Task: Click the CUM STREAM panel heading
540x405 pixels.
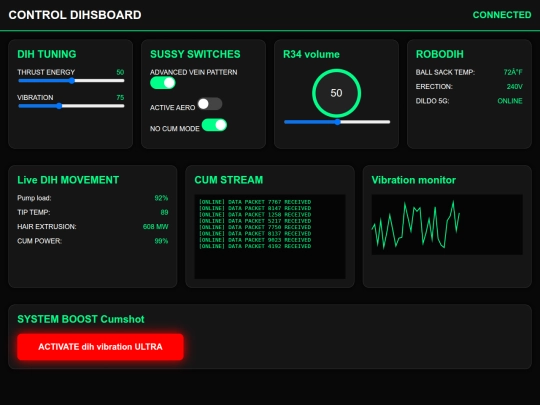Action: pos(229,180)
